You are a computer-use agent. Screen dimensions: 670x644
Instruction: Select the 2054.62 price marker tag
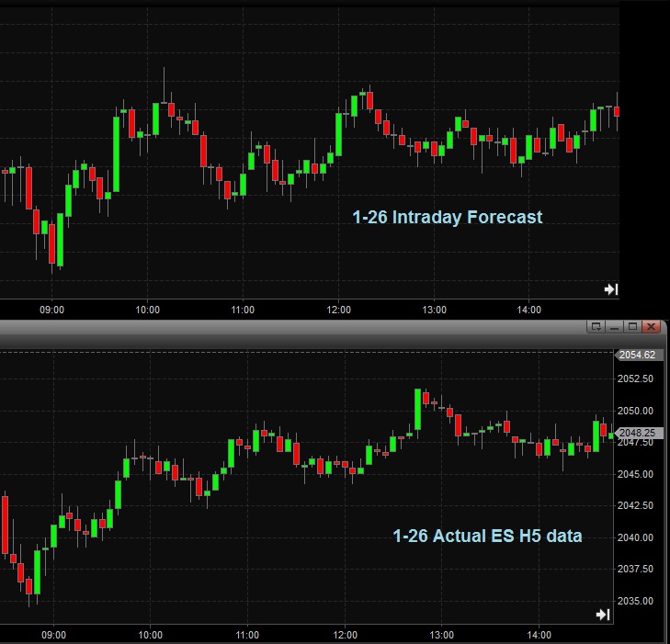coord(636,355)
